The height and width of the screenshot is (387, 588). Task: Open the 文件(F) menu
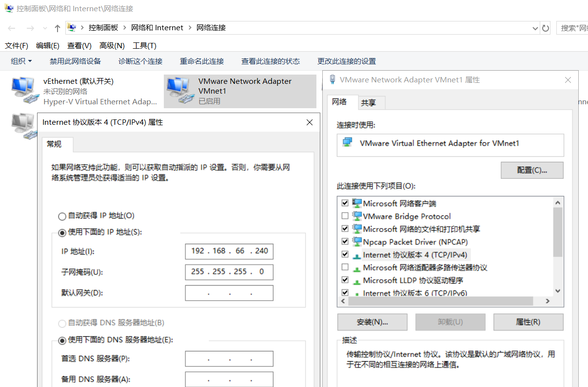click(17, 46)
